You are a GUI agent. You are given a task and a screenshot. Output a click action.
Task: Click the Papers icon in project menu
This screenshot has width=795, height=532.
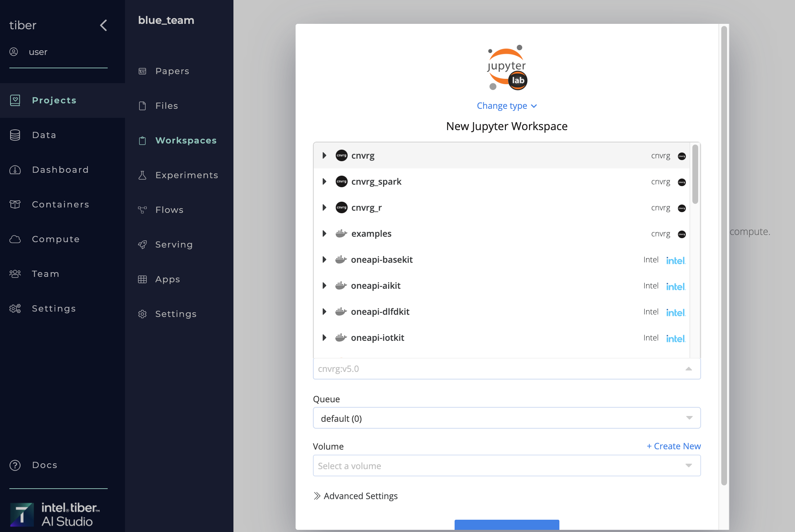click(142, 71)
